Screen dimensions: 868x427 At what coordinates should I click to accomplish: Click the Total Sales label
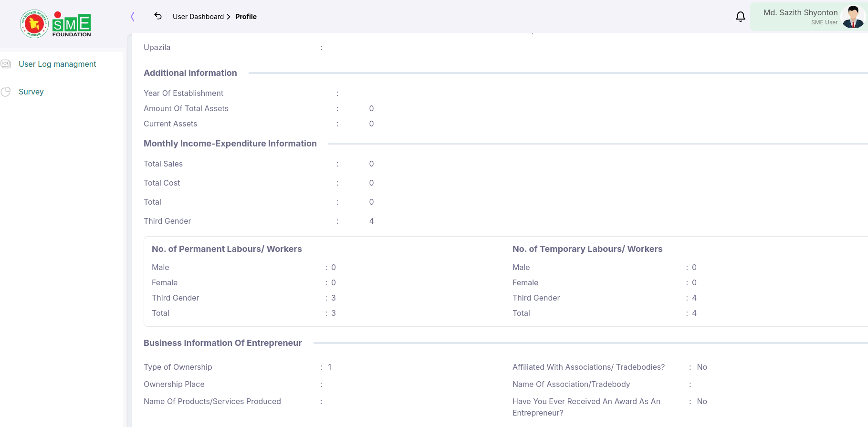(x=163, y=164)
